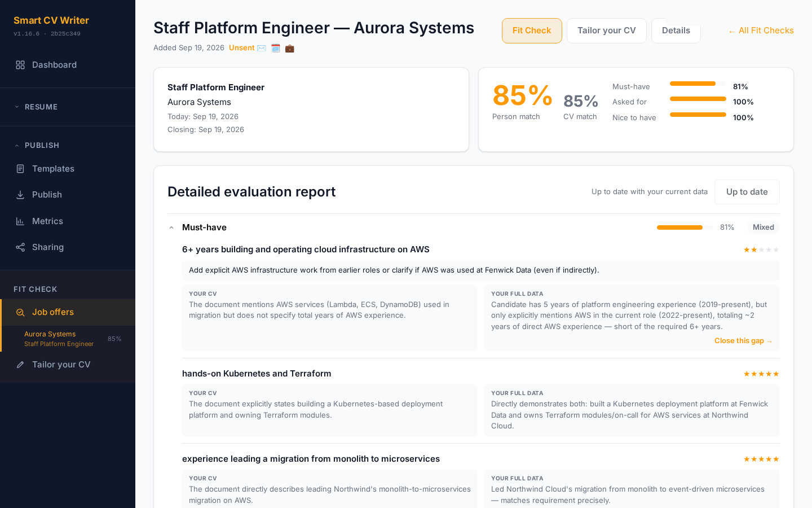Click the Tailor your CV pencil icon
This screenshot has height=508, width=812.
(x=20, y=365)
